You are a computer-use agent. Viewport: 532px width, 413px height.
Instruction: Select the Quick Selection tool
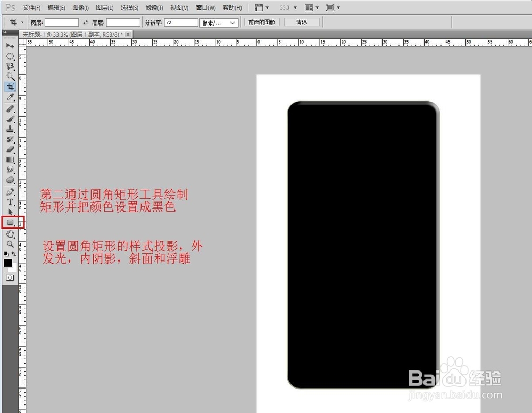click(x=10, y=77)
